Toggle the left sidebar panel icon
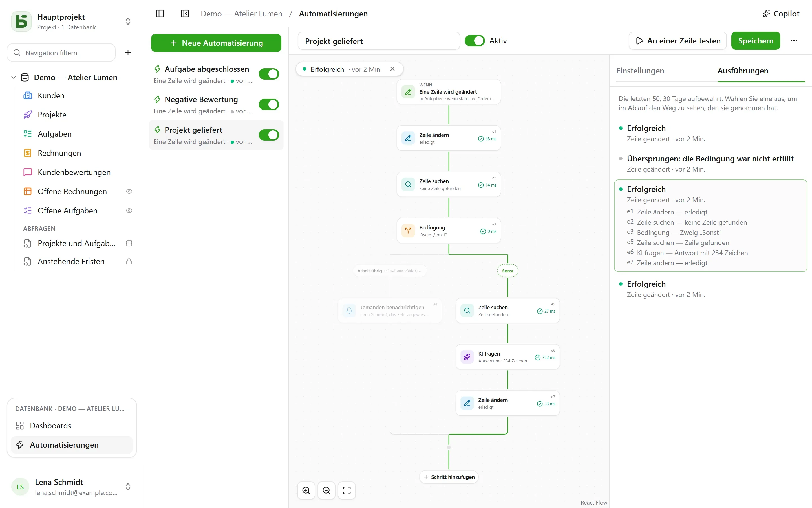This screenshot has width=812, height=508. 160,14
